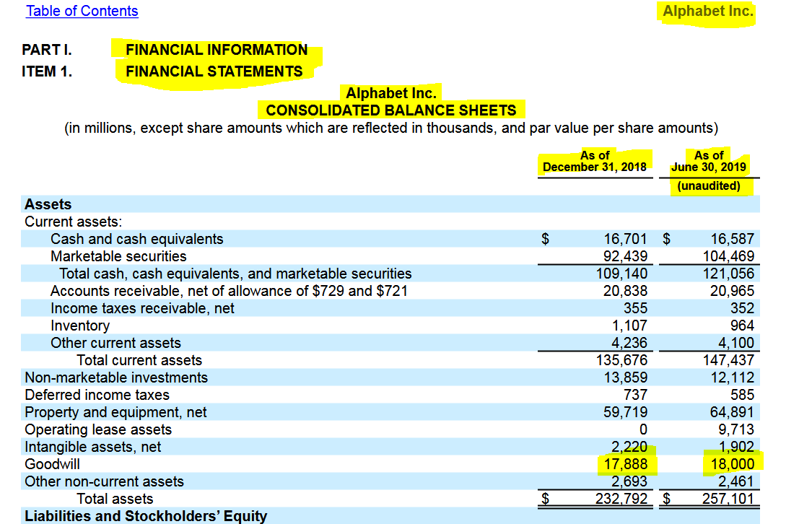The image size is (812, 524).
Task: Click the deferred income taxes value 585
Action: click(x=743, y=395)
